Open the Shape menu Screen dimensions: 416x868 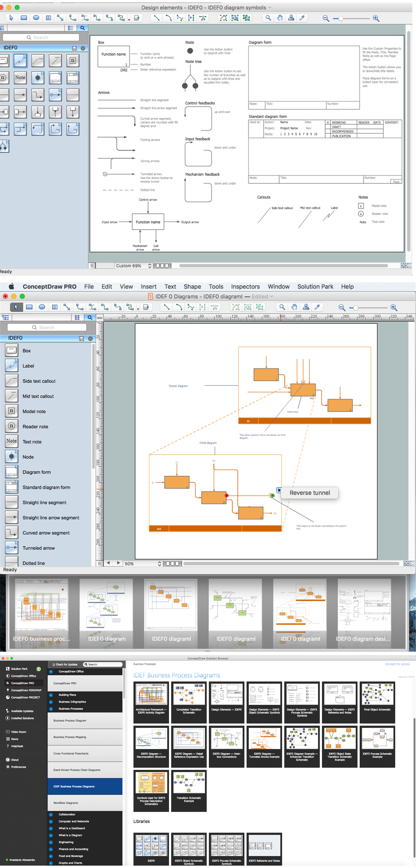(192, 286)
